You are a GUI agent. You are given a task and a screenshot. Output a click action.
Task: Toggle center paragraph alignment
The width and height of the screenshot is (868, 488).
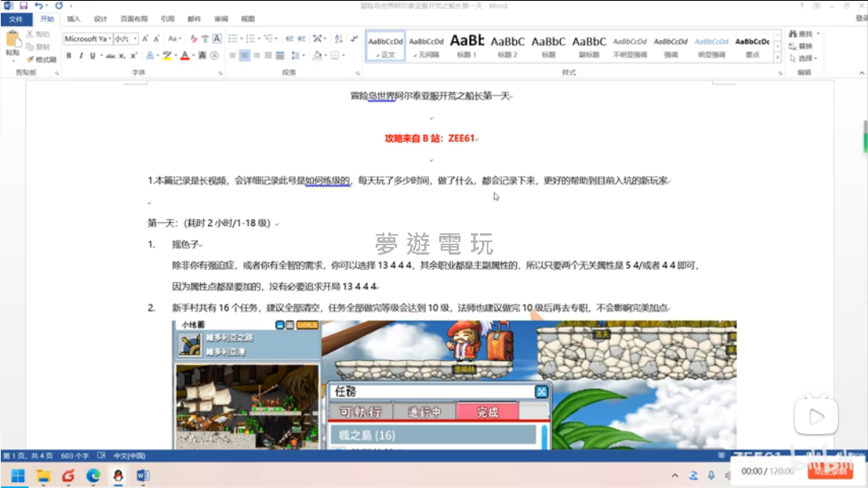[245, 56]
